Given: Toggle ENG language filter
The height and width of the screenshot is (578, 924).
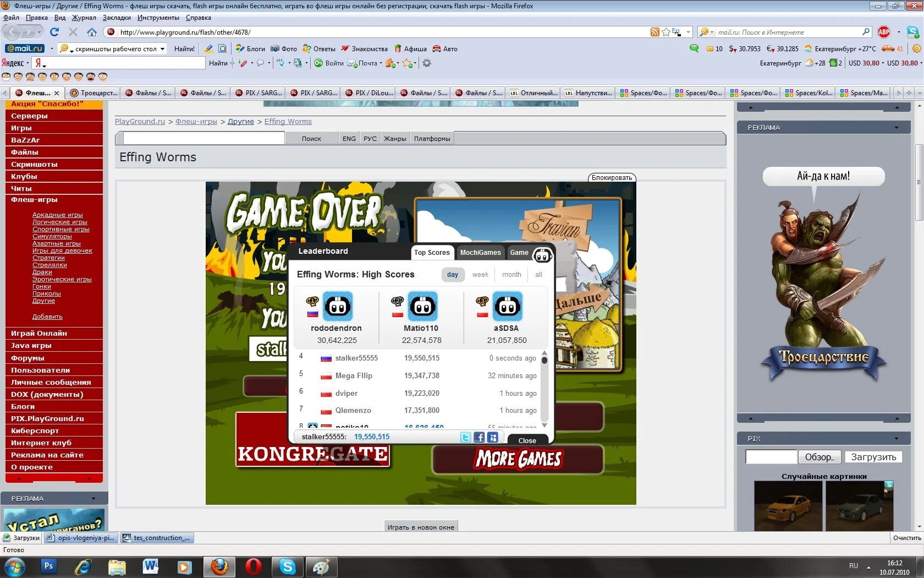Looking at the screenshot, I should click(x=349, y=139).
